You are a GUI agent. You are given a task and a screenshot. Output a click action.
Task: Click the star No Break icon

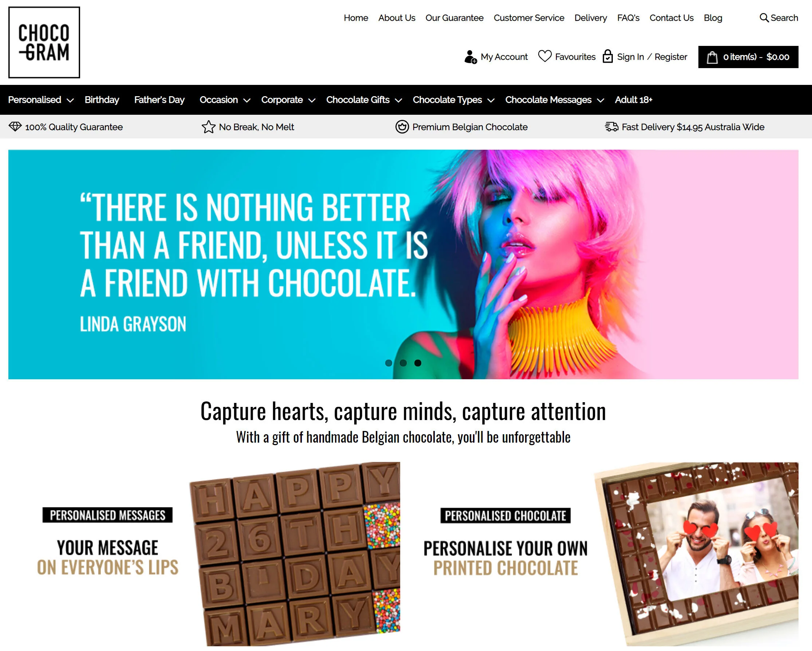208,127
